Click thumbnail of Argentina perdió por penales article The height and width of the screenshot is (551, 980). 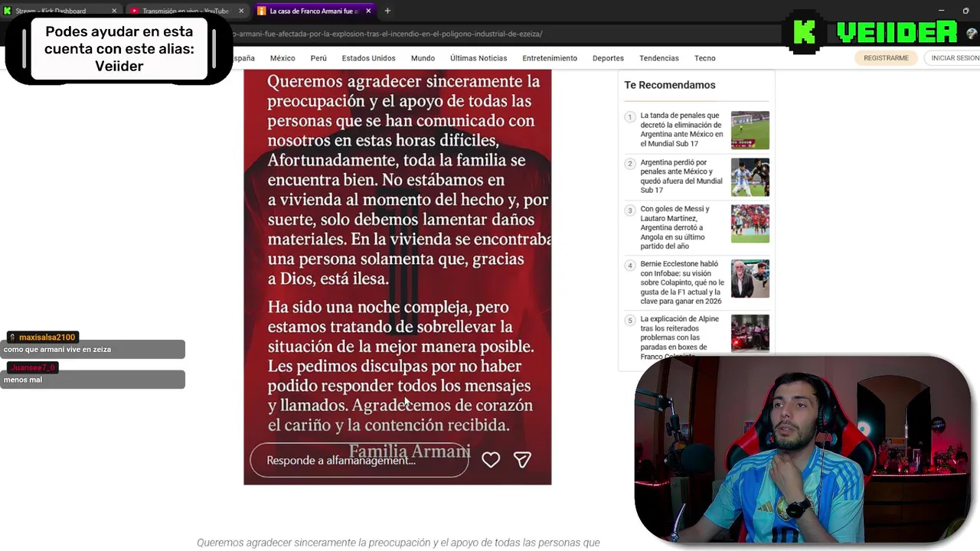750,177
